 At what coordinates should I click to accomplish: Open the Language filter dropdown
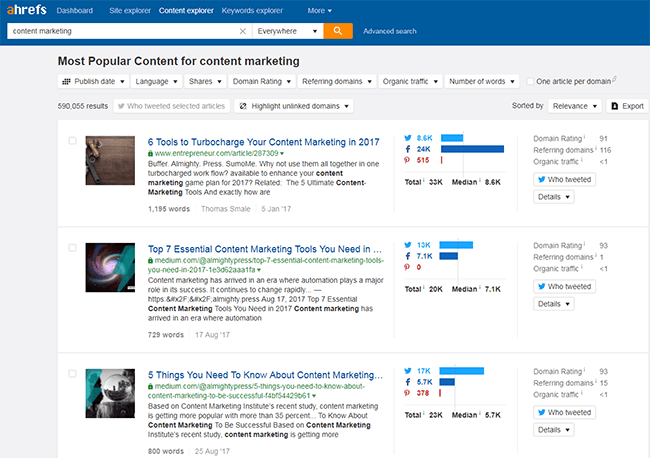156,82
